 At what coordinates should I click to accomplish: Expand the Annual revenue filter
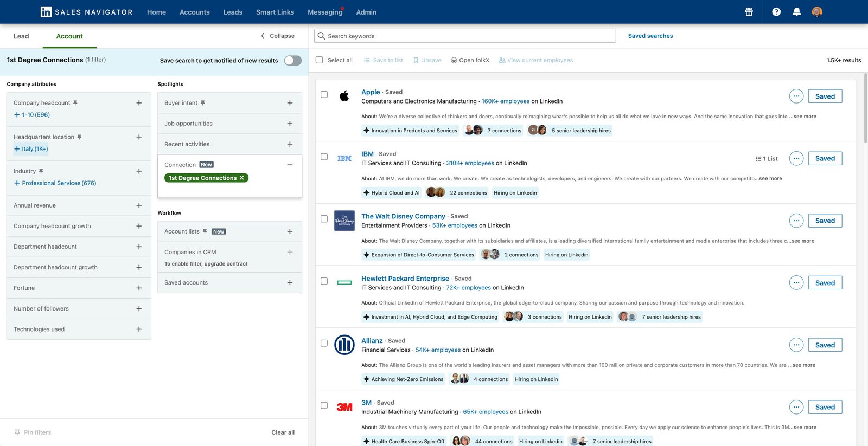pos(79,205)
